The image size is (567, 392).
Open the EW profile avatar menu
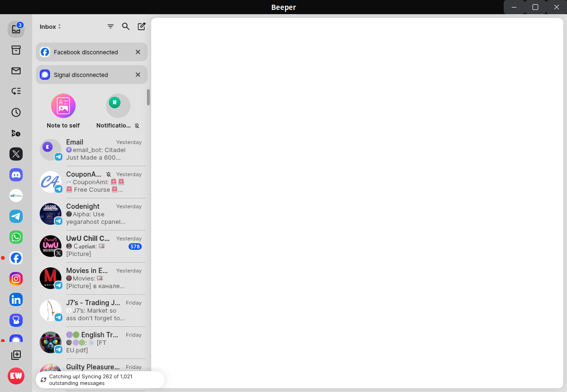point(16,376)
